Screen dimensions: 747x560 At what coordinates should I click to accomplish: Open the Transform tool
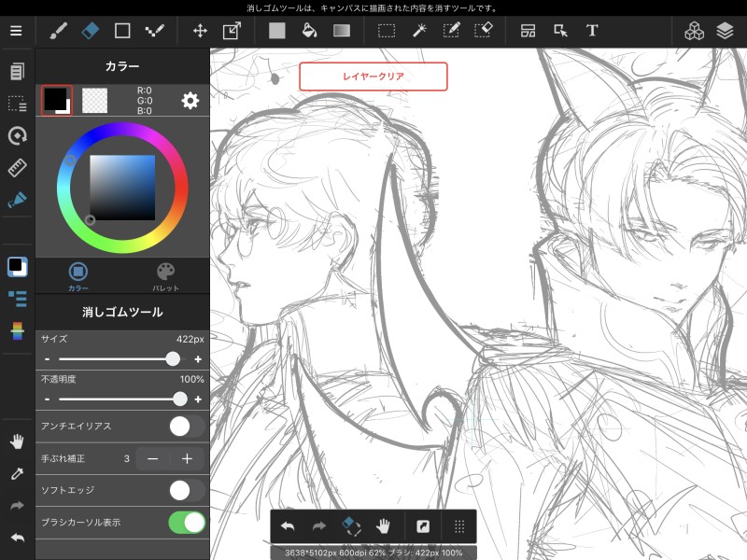click(232, 31)
